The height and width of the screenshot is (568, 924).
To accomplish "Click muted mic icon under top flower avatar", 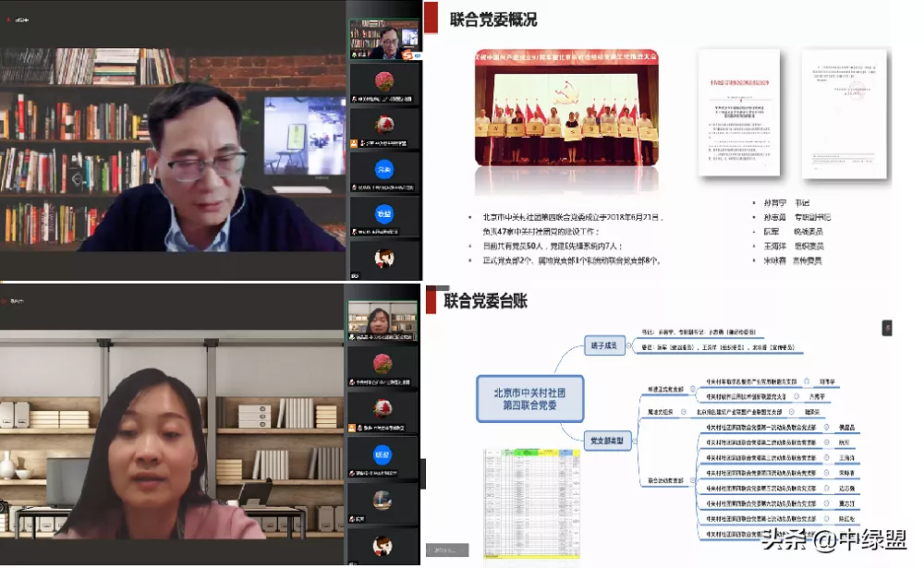I will pyautogui.click(x=354, y=99).
